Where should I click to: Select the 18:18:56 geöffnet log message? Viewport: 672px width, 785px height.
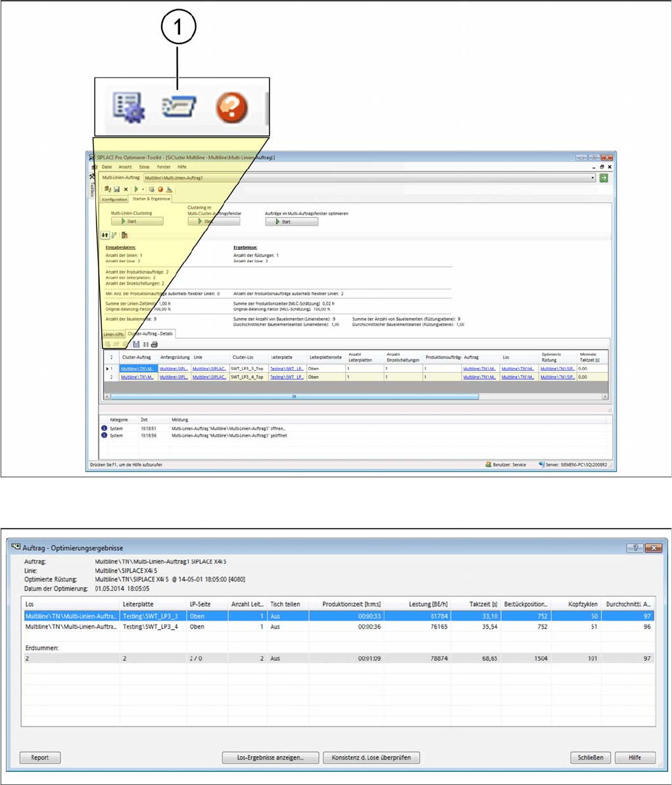pos(356,435)
